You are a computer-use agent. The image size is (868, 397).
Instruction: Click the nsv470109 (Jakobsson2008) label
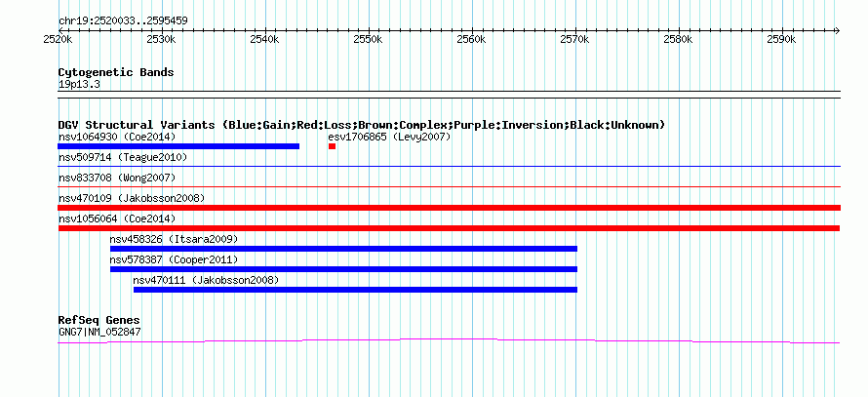pos(132,198)
